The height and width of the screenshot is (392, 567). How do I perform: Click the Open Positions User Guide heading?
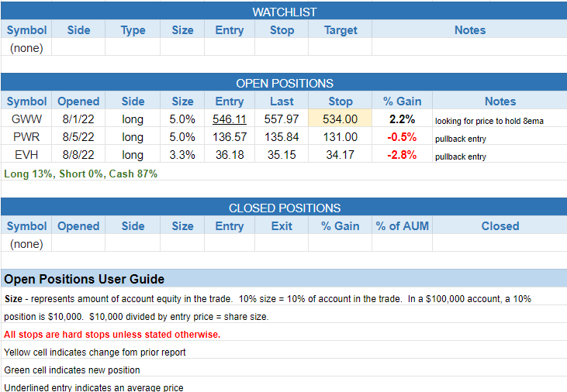click(x=84, y=279)
